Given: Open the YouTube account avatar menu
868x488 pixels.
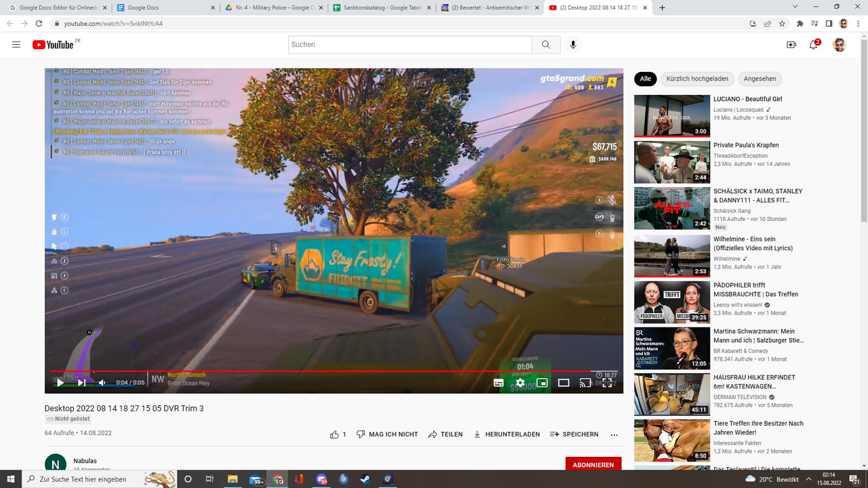Looking at the screenshot, I should 840,45.
